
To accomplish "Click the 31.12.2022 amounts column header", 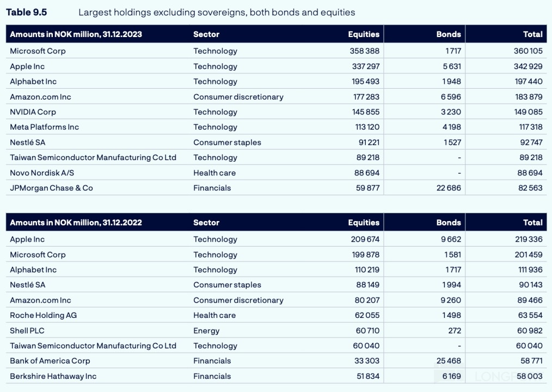I will [x=76, y=223].
